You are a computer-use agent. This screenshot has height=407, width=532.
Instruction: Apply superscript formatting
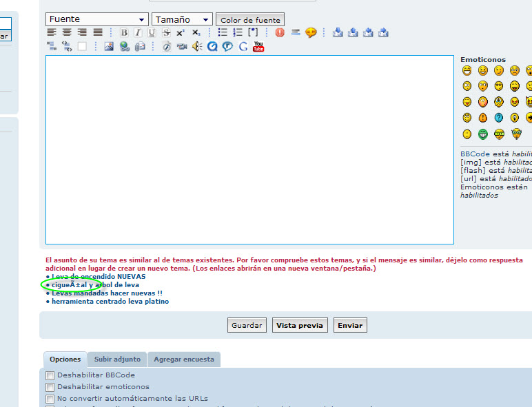[180, 32]
